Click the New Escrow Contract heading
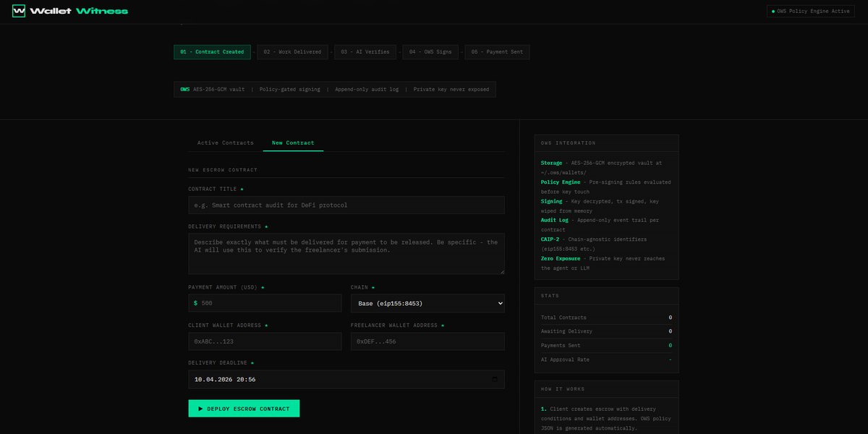 [223, 170]
